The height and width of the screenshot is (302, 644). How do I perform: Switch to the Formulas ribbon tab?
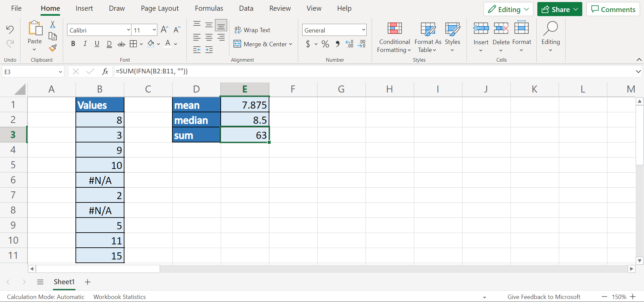pos(209,8)
